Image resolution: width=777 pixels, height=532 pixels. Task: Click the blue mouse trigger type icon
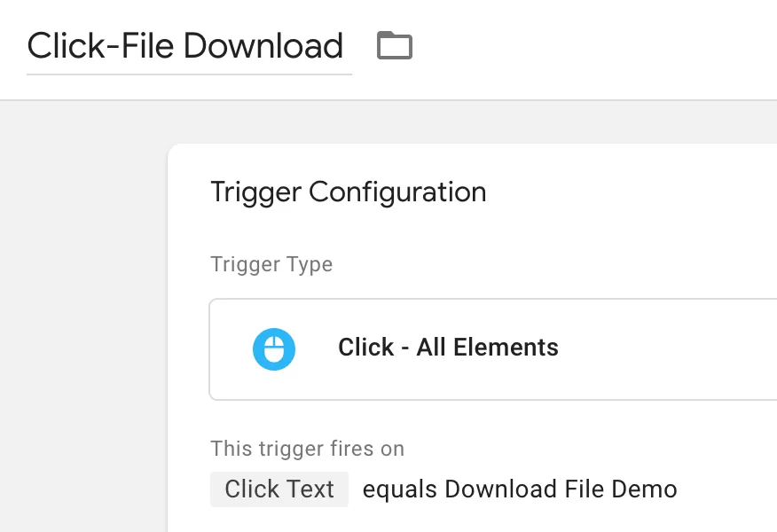[x=274, y=349]
